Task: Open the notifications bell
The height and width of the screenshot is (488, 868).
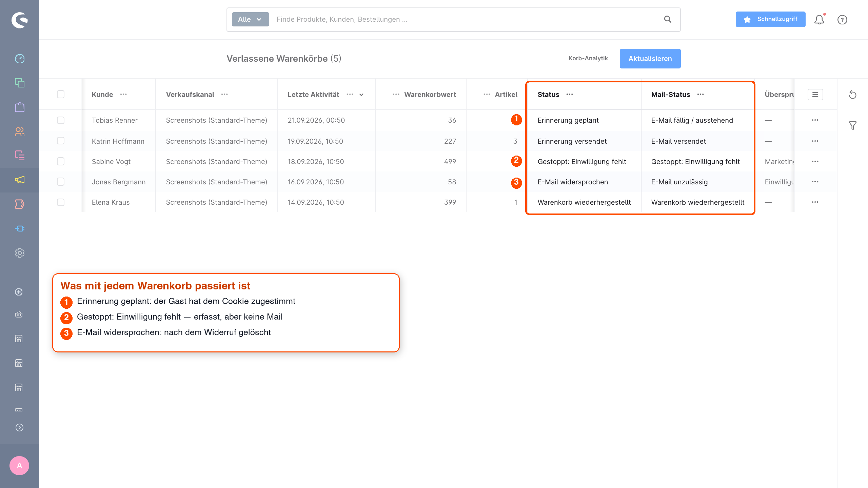Action: tap(819, 20)
